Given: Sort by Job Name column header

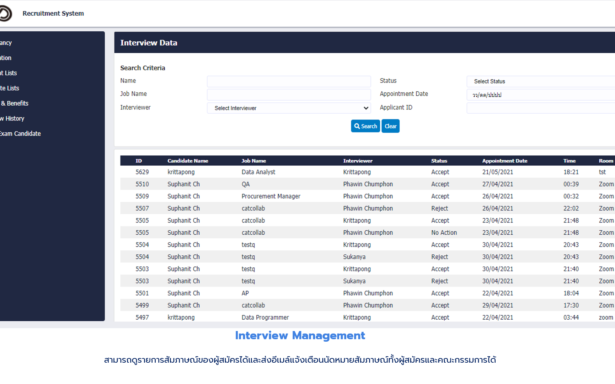Looking at the screenshot, I should point(253,161).
